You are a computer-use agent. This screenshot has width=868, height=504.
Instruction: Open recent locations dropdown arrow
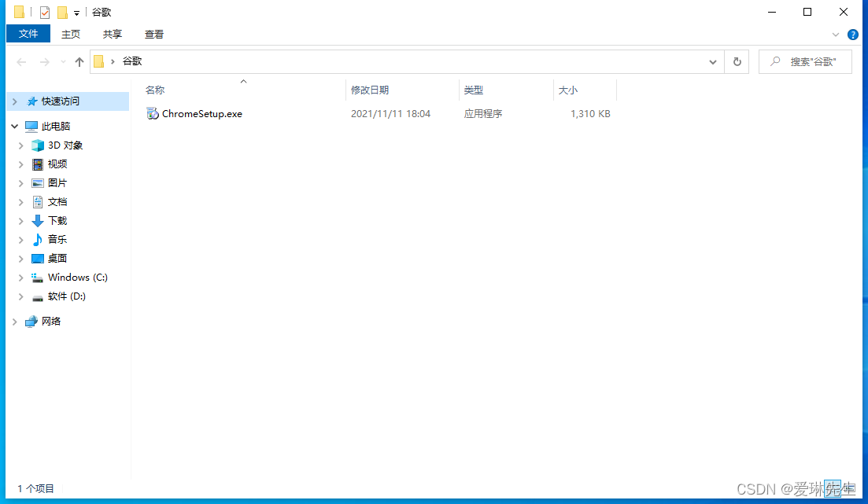click(x=63, y=62)
